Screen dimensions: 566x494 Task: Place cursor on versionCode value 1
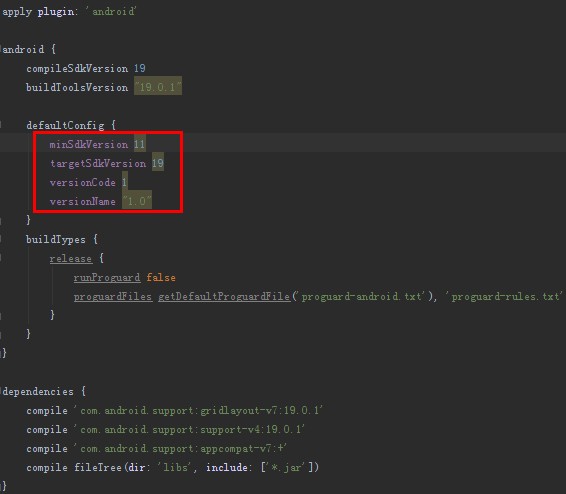click(x=125, y=182)
